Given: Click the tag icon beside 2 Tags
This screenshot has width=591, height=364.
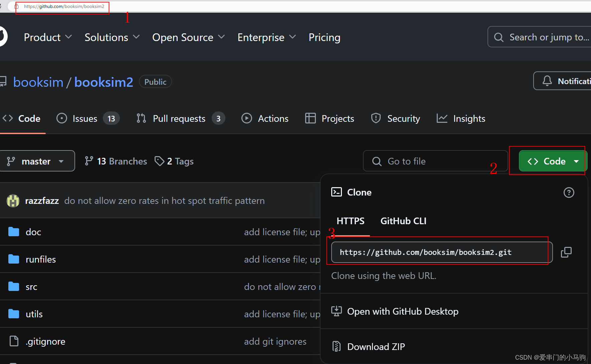Looking at the screenshot, I should click(159, 161).
